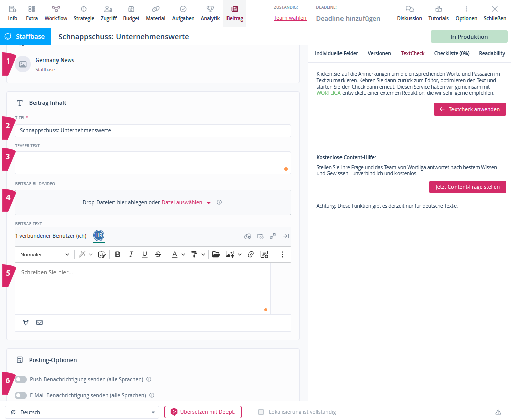
Task: Click Textcheck anwenden button
Action: point(470,109)
